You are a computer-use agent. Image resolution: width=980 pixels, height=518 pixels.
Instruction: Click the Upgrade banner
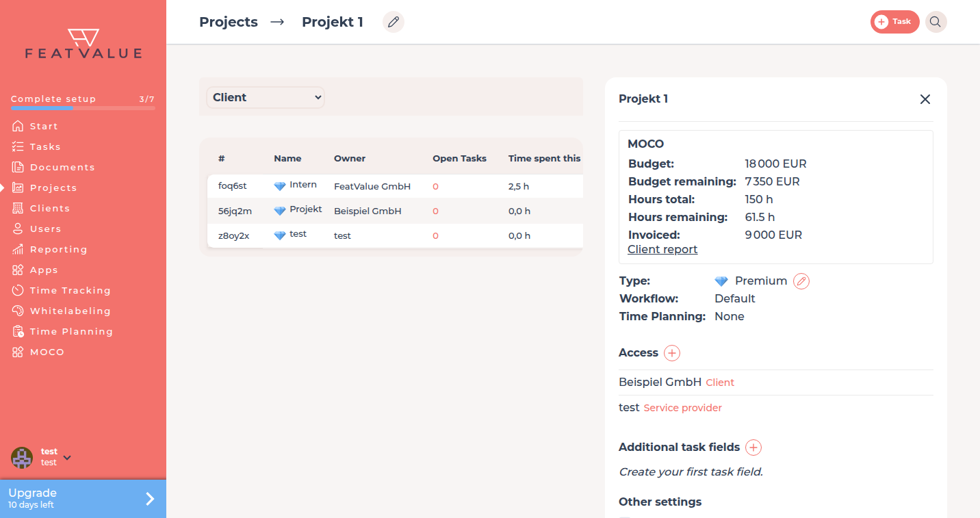coord(83,499)
